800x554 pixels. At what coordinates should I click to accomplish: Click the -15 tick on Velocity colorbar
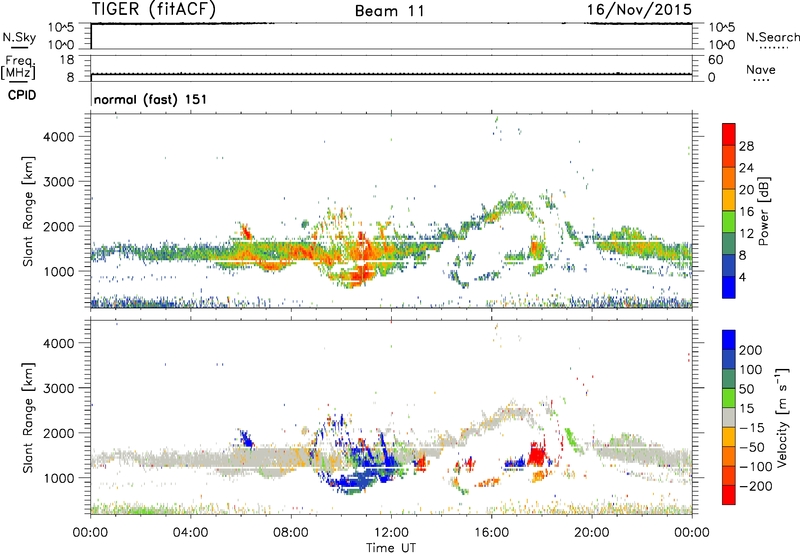(x=752, y=428)
